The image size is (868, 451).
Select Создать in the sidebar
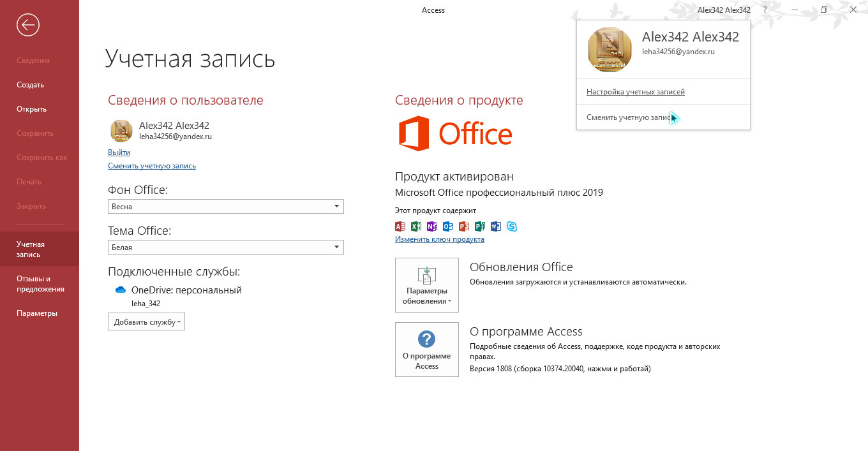30,85
